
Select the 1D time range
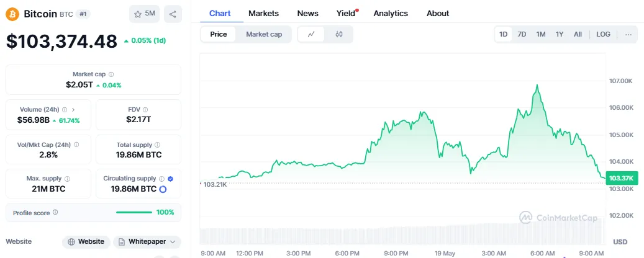[504, 35]
